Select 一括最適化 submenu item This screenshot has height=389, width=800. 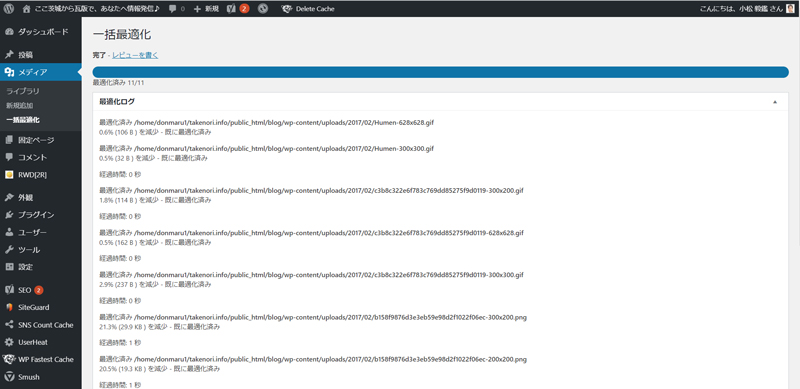pos(22,120)
